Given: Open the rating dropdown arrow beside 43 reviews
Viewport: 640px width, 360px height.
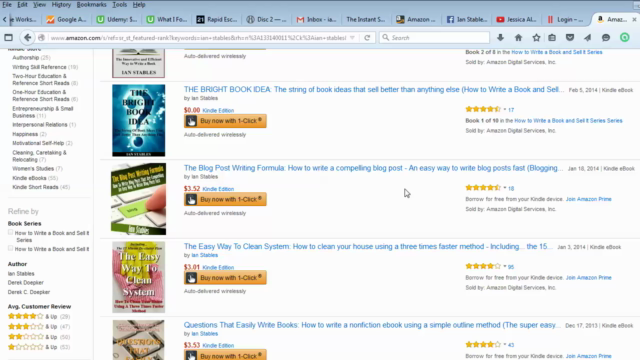Looking at the screenshot, I should (x=505, y=344).
